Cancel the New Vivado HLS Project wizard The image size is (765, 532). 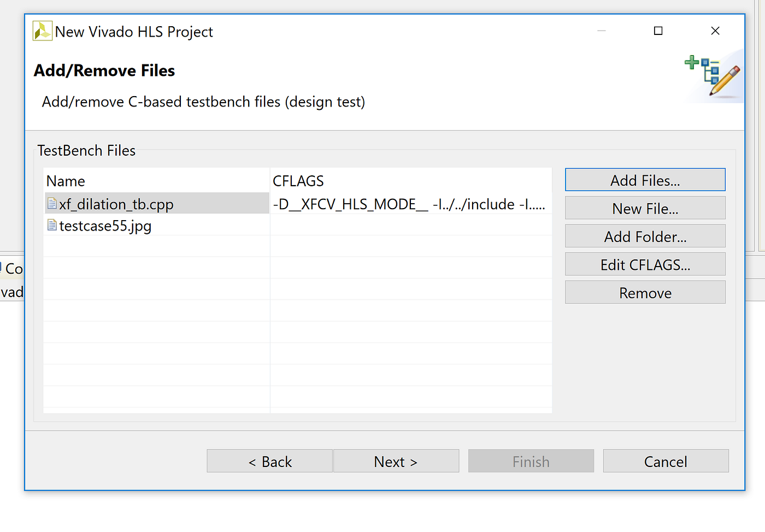coord(666,461)
